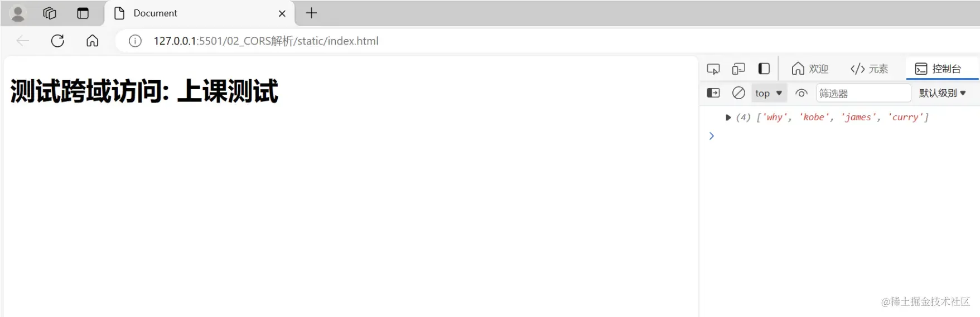This screenshot has width=980, height=317.
Task: Click the 筛选器 filter input field
Action: 863,93
